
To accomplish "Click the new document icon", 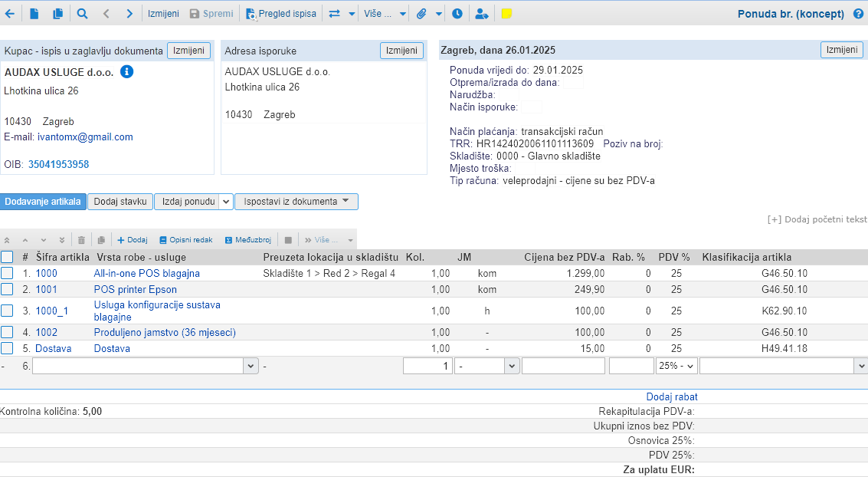I will pyautogui.click(x=34, y=14).
